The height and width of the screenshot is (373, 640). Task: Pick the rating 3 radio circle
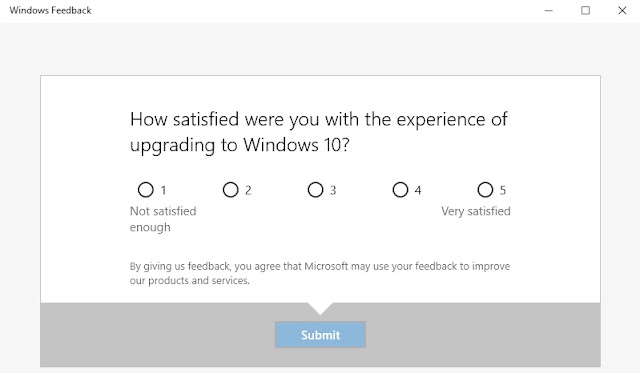pos(316,190)
